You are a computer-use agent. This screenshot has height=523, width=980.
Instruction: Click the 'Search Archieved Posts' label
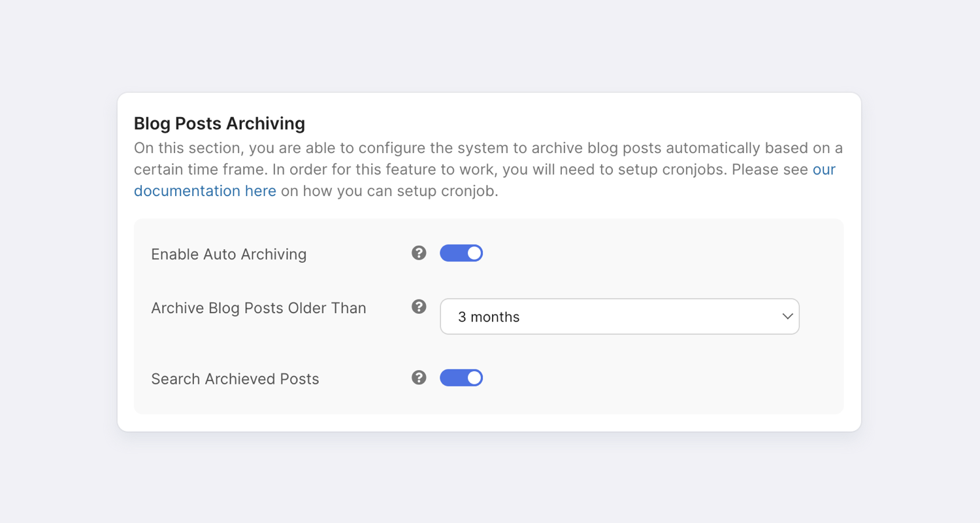tap(235, 379)
